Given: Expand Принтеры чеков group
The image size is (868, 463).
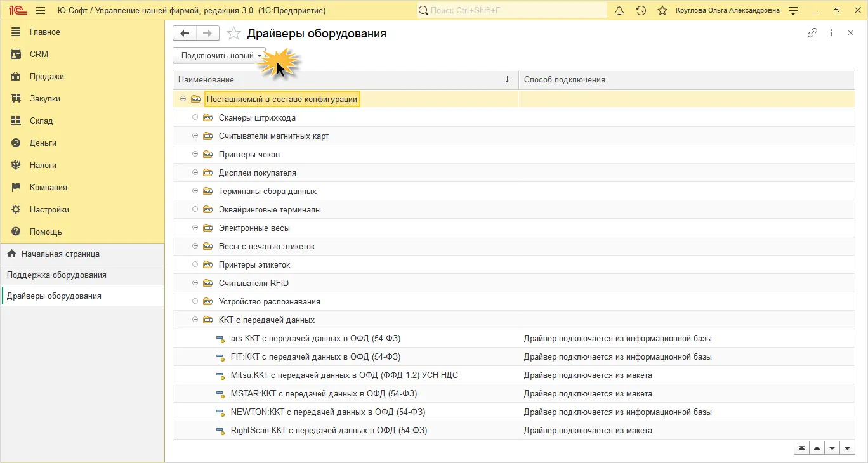Looking at the screenshot, I should pos(195,154).
